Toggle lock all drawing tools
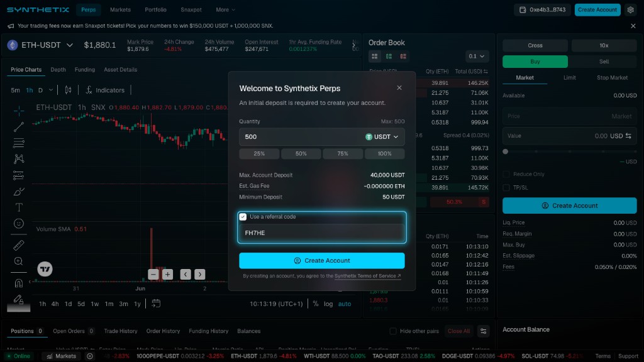 (x=18, y=299)
